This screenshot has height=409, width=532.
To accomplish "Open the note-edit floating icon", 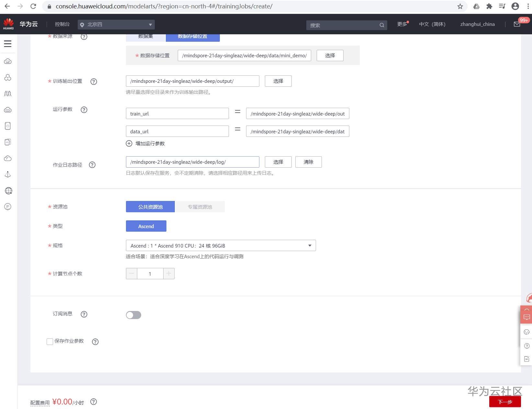I will click(x=527, y=359).
